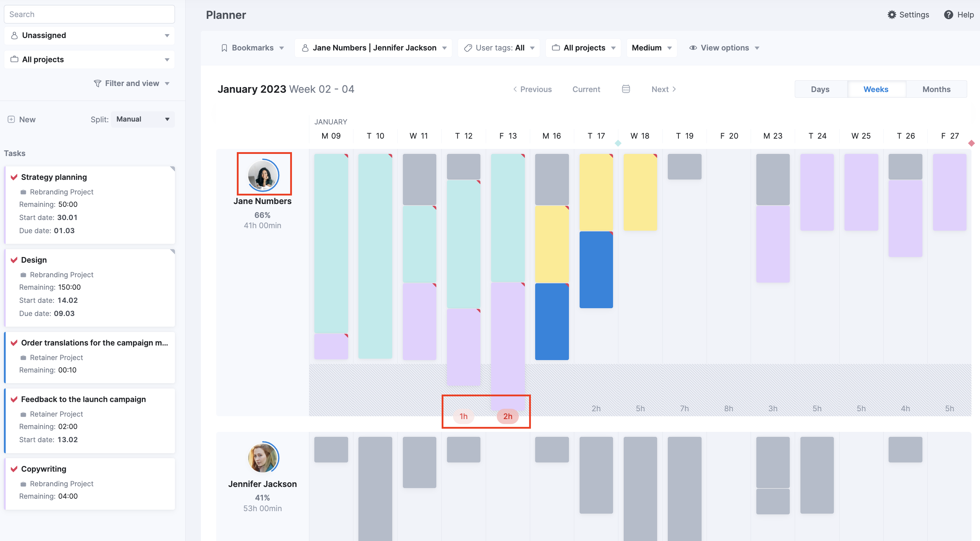Viewport: 980px width, 541px height.
Task: Click Strategy planning red checkmark icon
Action: coord(14,177)
